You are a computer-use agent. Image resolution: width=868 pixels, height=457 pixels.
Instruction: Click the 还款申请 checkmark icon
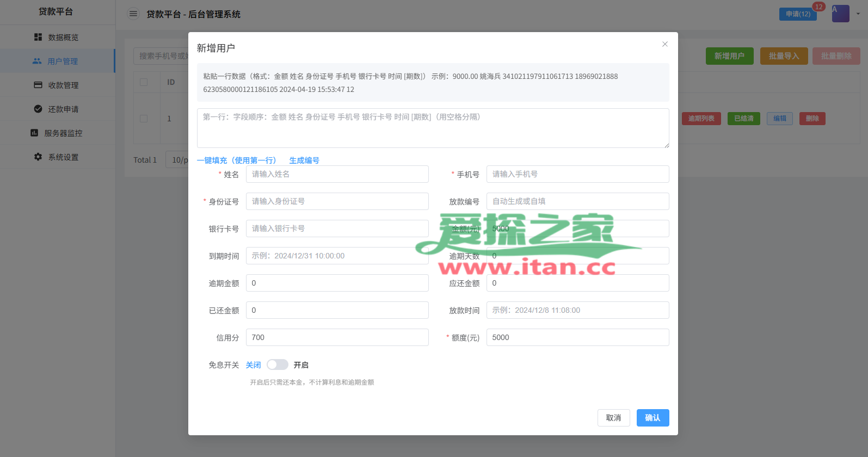(x=38, y=109)
